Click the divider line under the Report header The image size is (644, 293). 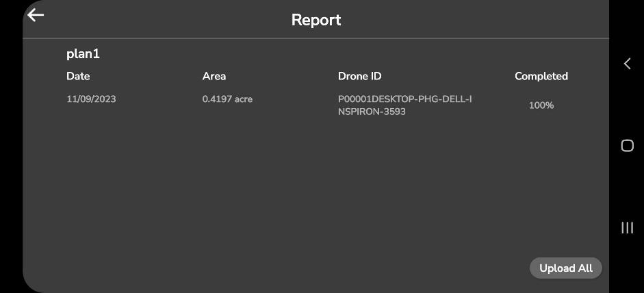point(316,38)
